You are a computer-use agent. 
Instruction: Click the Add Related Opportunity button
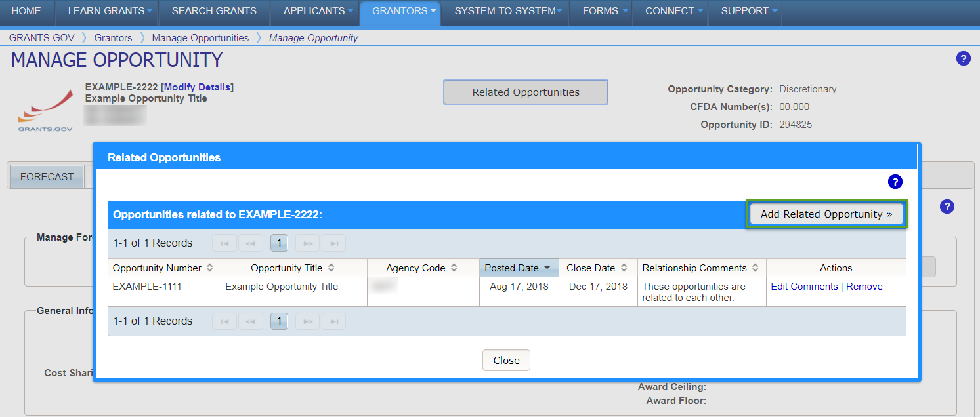[826, 214]
